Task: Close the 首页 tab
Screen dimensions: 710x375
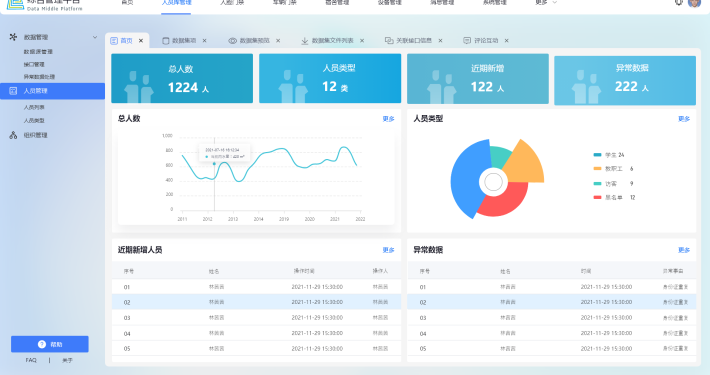Action: (x=141, y=41)
